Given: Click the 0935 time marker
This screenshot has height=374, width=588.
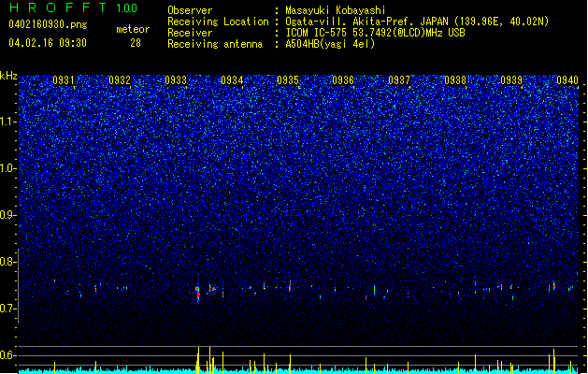Looking at the screenshot, I should pyautogui.click(x=288, y=80).
